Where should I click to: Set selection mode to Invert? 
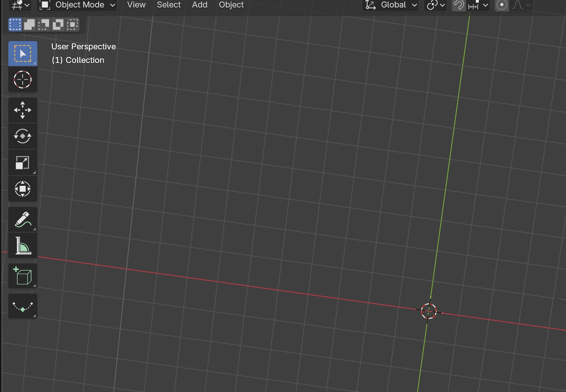58,24
